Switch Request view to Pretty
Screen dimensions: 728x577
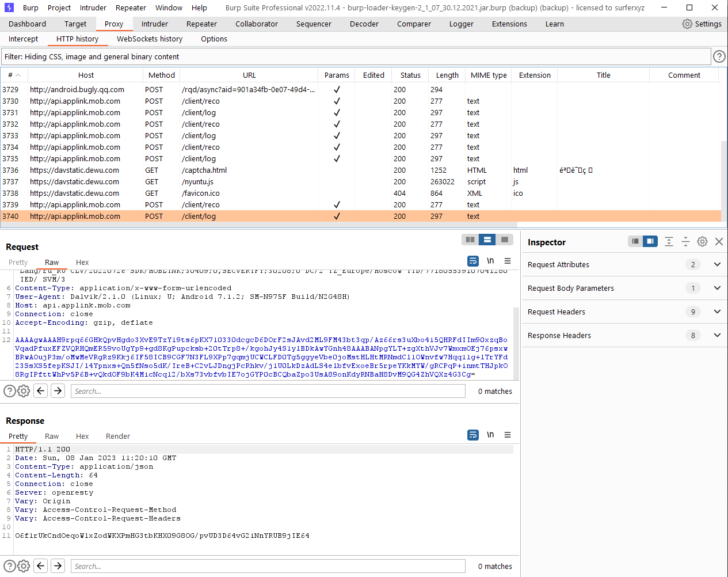pos(18,262)
